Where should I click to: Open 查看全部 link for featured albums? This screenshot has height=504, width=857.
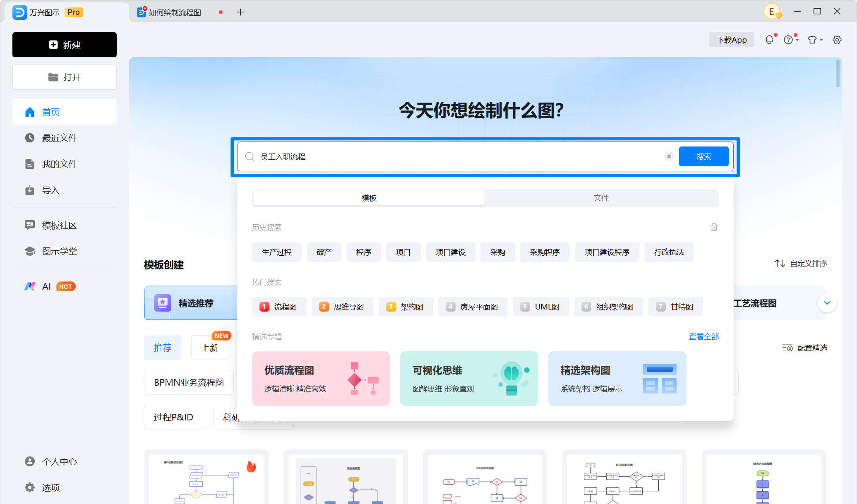(x=704, y=336)
